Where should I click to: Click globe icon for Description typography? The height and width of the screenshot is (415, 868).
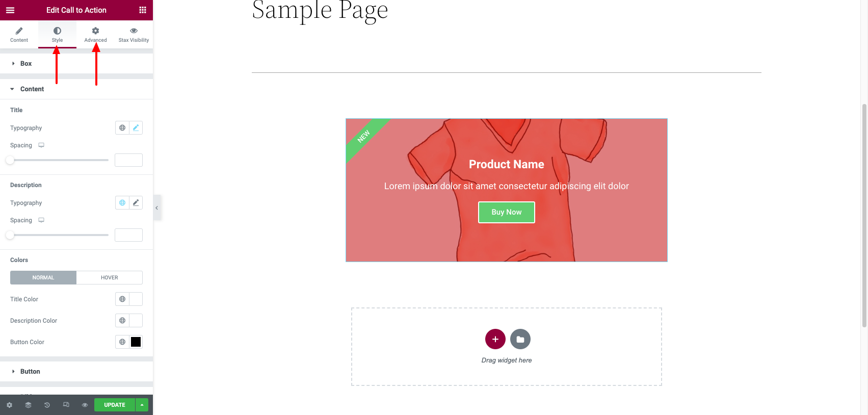tap(122, 203)
